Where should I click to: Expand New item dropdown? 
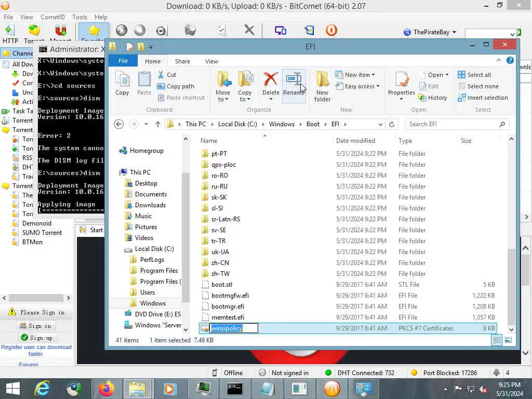click(x=355, y=75)
